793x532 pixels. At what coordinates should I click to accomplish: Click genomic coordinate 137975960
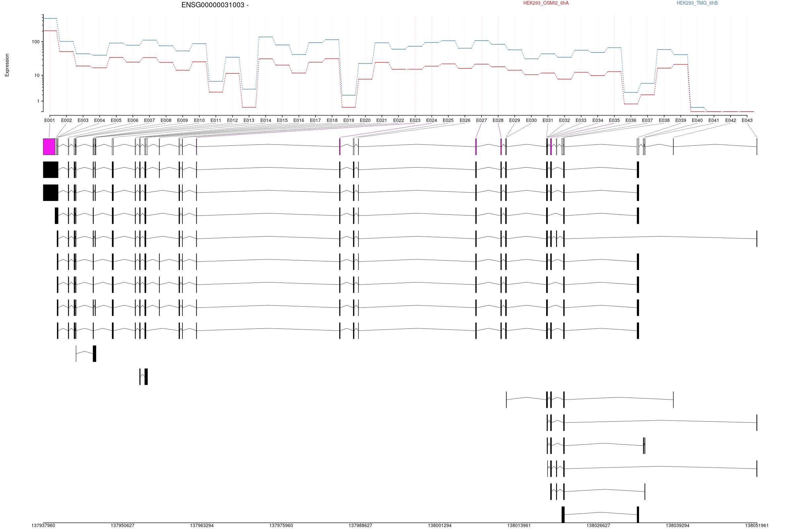pos(281,525)
